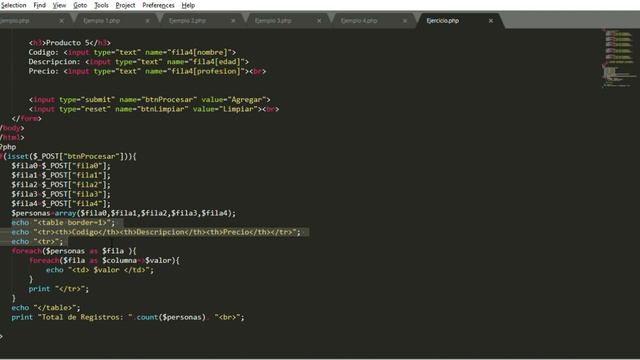Open the Find menu
Screen dimensions: 640x360
click(40, 5)
